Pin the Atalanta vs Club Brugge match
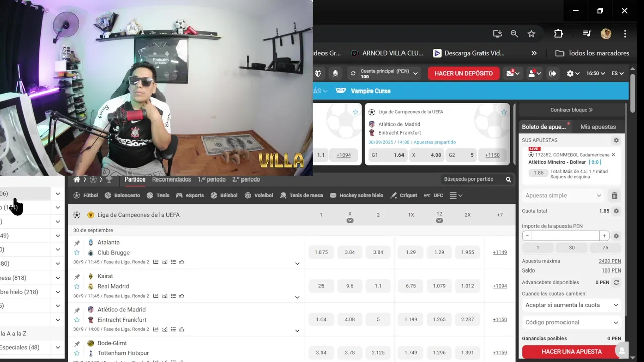 pos(77,243)
